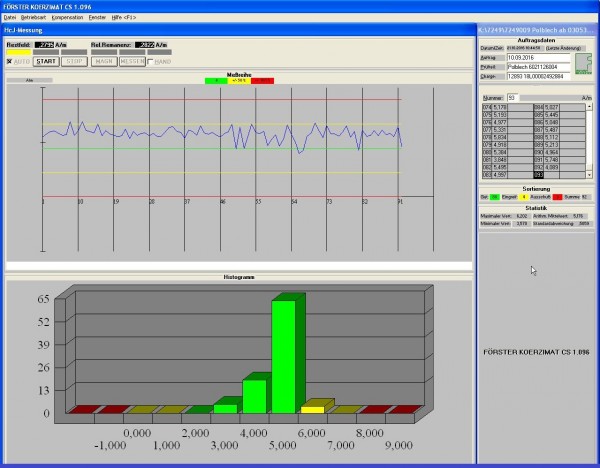Image resolution: width=600 pixels, height=468 pixels.
Task: Click the Charge input field
Action: [x=538, y=77]
